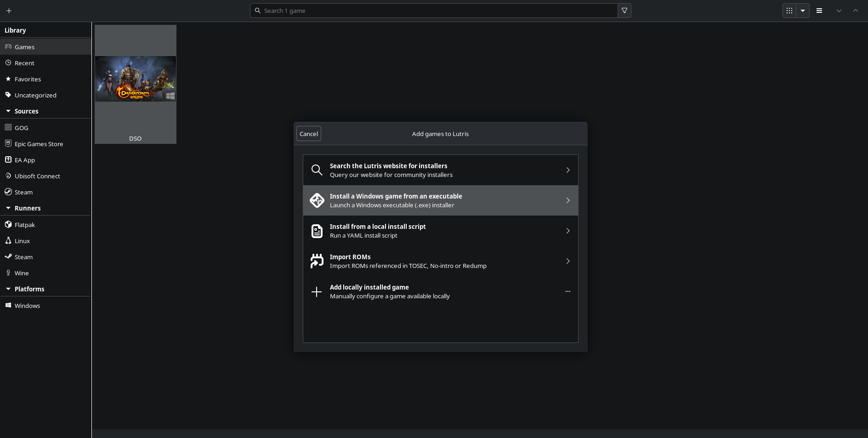
Task: Select Steam under Sources
Action: click(45, 192)
